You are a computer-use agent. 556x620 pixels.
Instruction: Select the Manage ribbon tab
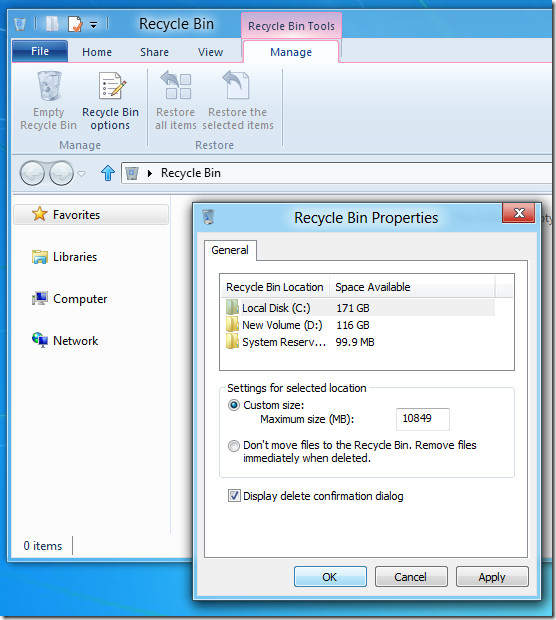coord(291,52)
